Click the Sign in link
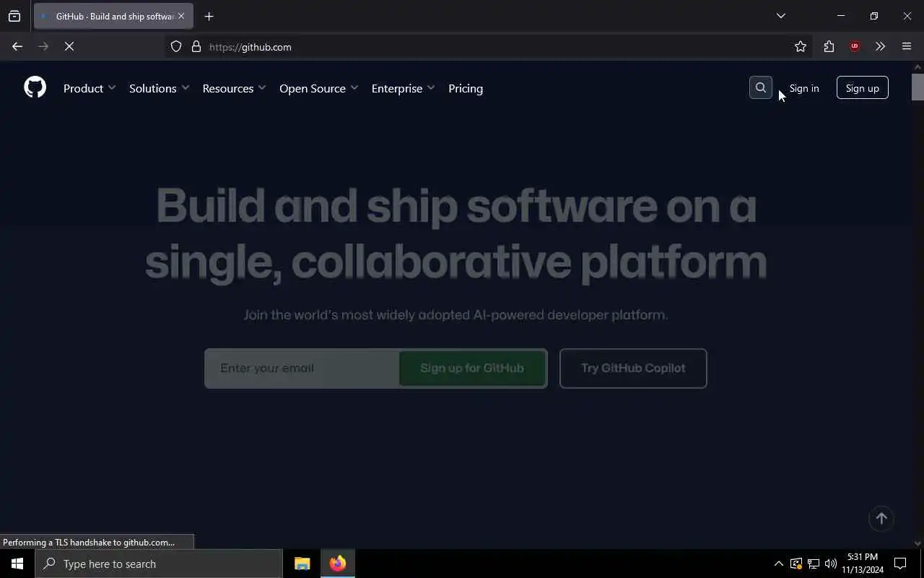The height and width of the screenshot is (578, 924). tap(804, 88)
